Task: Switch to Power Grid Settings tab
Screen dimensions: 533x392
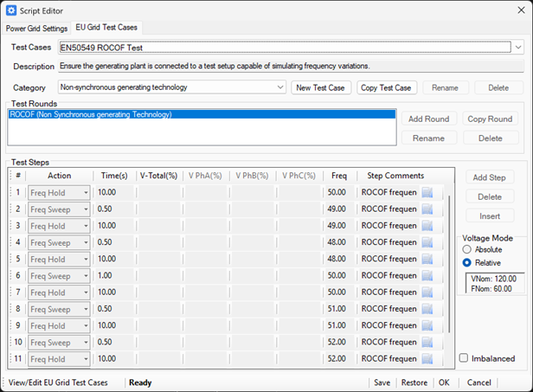Action: (36, 29)
